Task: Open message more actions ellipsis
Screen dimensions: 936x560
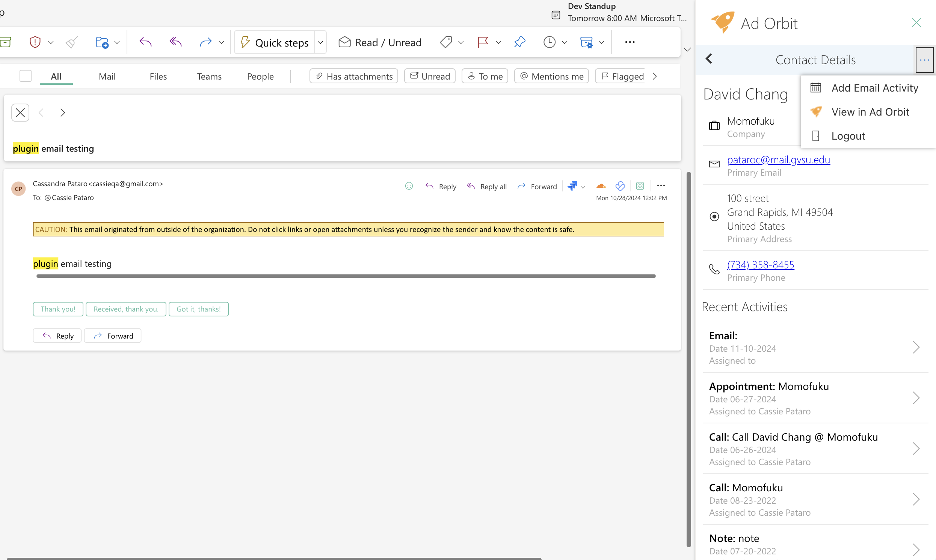Action: [661, 186]
